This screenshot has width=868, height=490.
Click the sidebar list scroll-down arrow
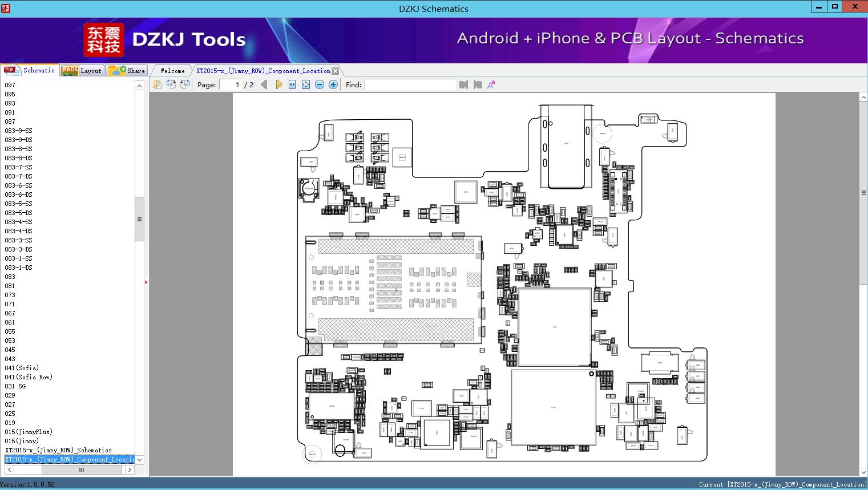[139, 460]
